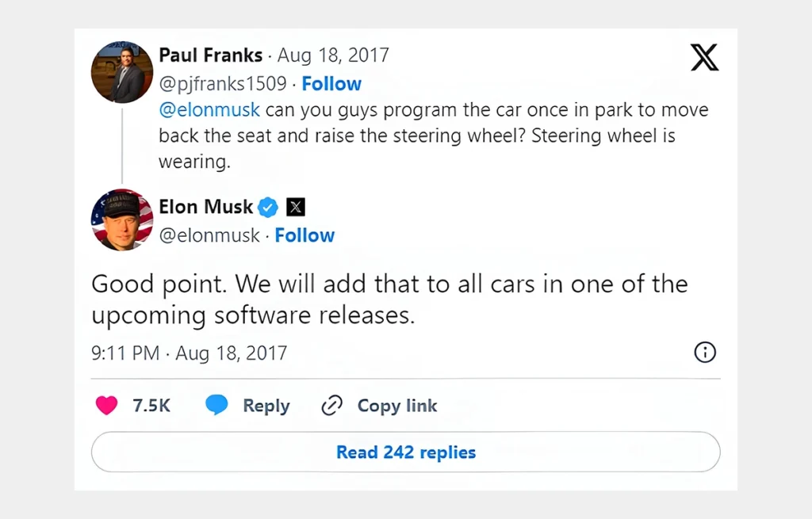Open the info icon next to the timestamp

point(705,353)
